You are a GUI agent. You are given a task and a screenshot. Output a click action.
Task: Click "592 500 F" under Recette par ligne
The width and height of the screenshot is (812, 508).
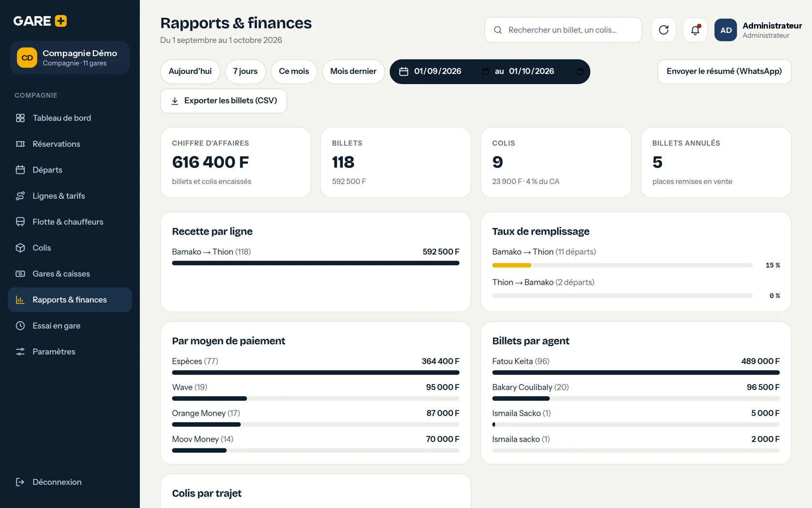pyautogui.click(x=441, y=252)
